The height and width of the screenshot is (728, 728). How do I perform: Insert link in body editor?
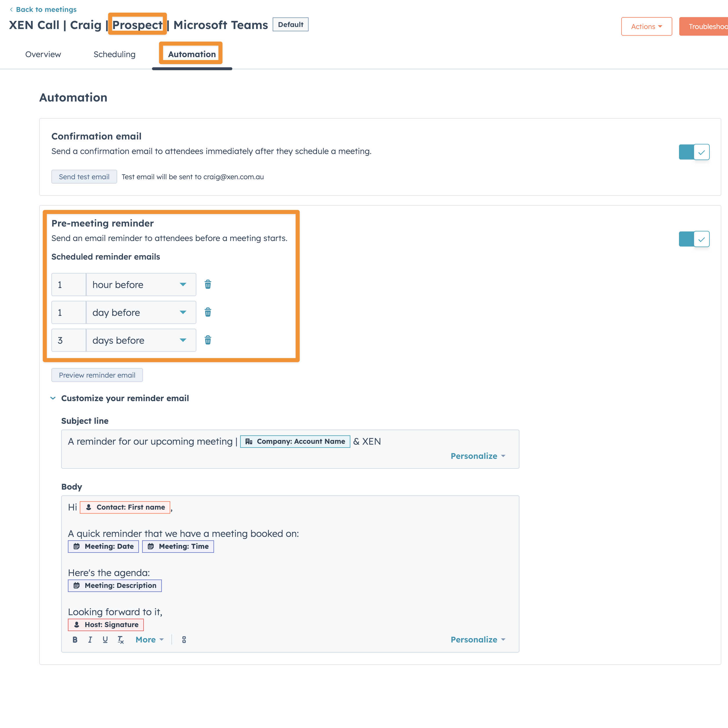pyautogui.click(x=184, y=640)
